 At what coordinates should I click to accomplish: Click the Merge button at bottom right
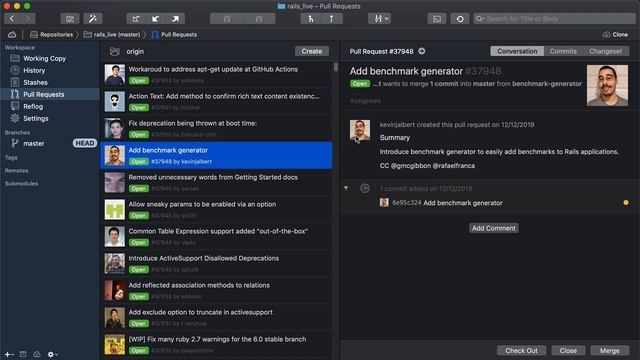609,351
